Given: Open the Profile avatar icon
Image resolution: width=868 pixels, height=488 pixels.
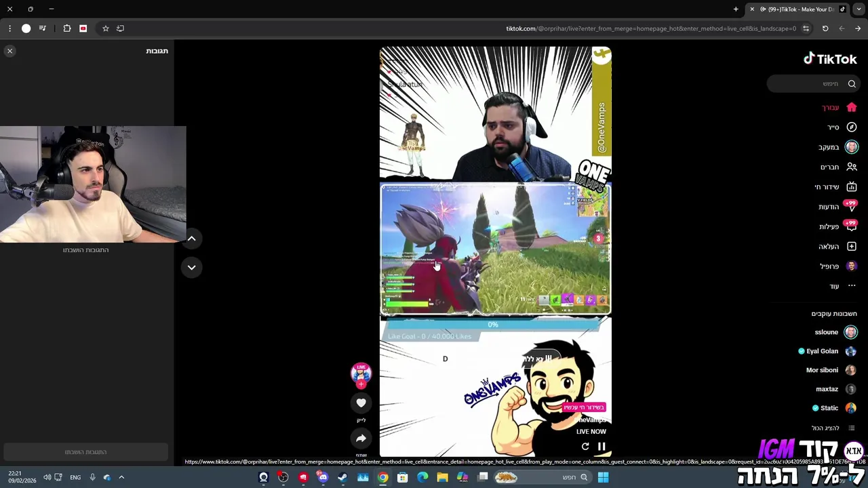Looking at the screenshot, I should point(852,266).
